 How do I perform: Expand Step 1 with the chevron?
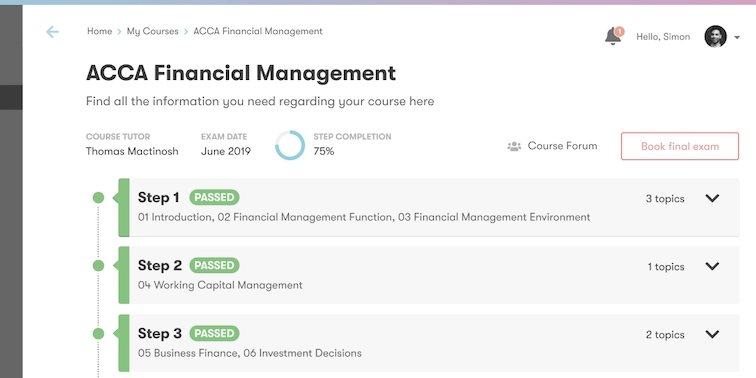[712, 198]
